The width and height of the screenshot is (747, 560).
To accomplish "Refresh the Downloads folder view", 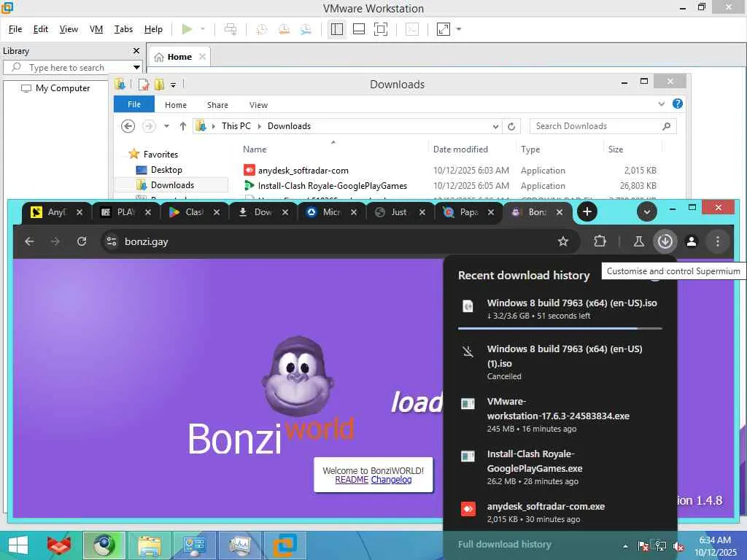I will tap(511, 126).
